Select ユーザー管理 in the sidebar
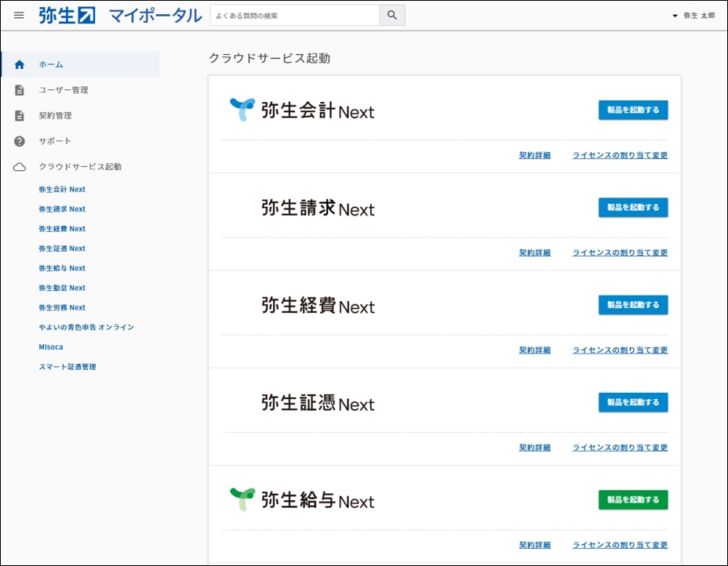728x566 pixels. point(64,90)
